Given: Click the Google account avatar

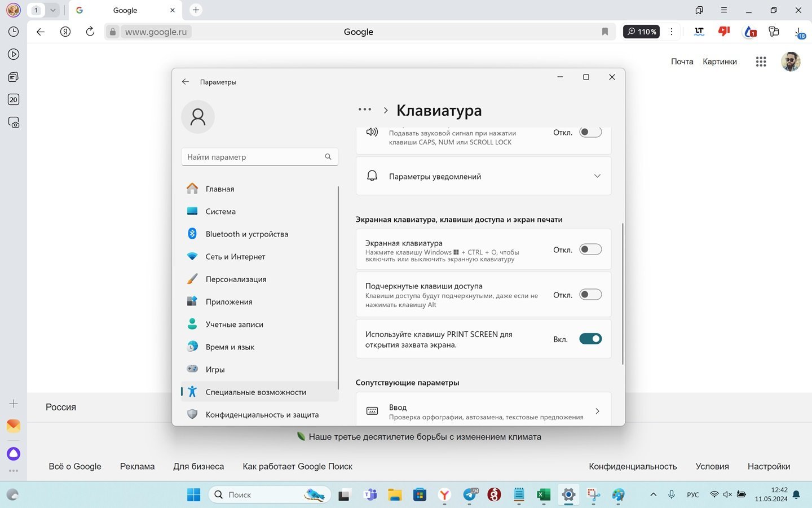Looking at the screenshot, I should coord(791,62).
